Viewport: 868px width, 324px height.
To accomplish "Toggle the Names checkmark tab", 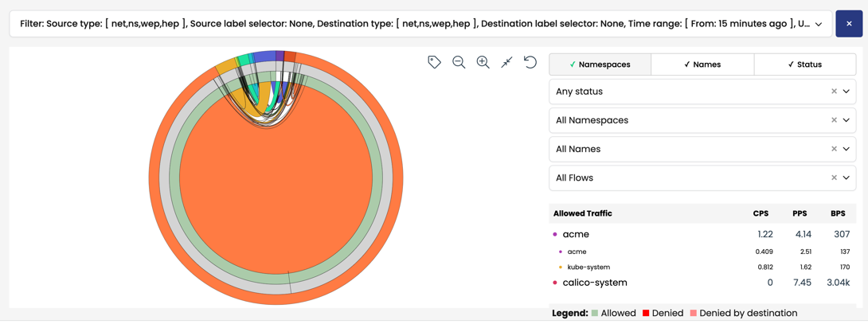I will (x=702, y=64).
